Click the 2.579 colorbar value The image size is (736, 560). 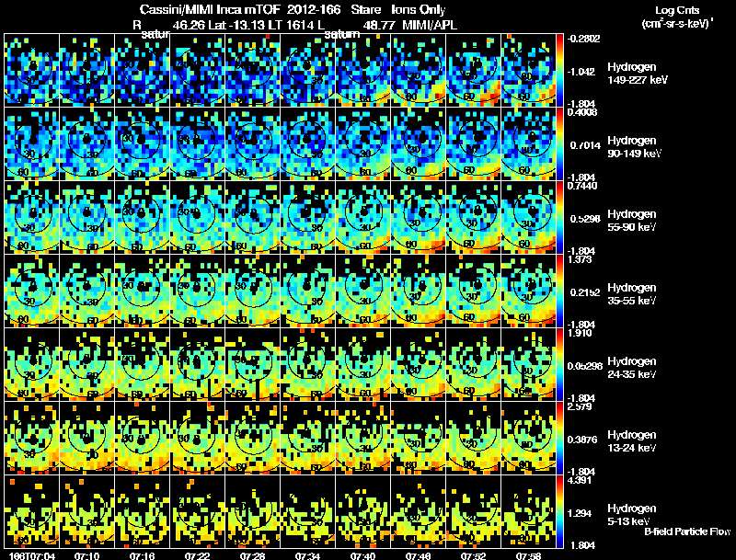(x=580, y=406)
